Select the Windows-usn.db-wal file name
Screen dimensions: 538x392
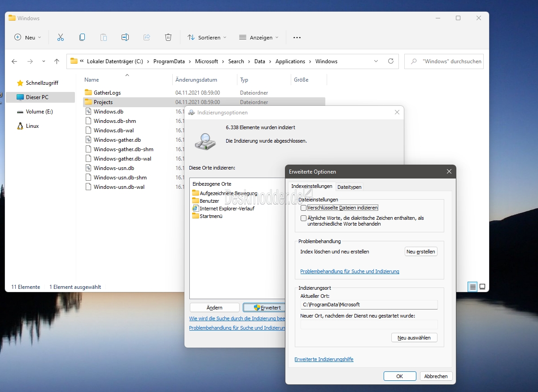(x=119, y=187)
